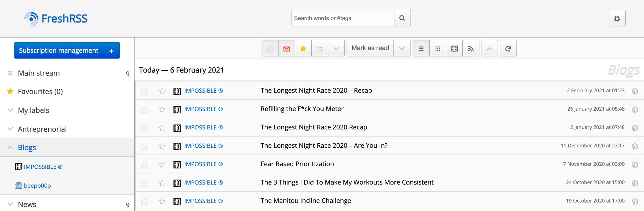This screenshot has width=644, height=211.
Task: Select the beepb00p feed in sidebar
Action: [x=37, y=186]
